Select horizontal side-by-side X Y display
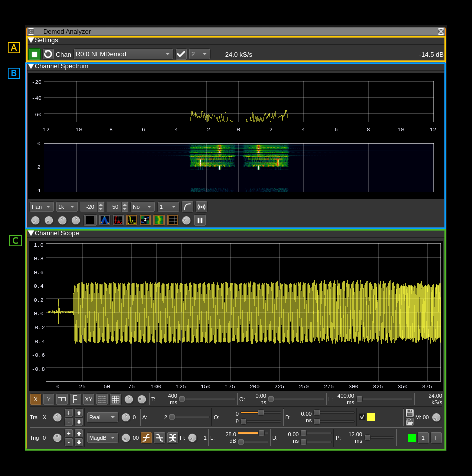Viewport: 472px width, 476px height. pos(62,399)
